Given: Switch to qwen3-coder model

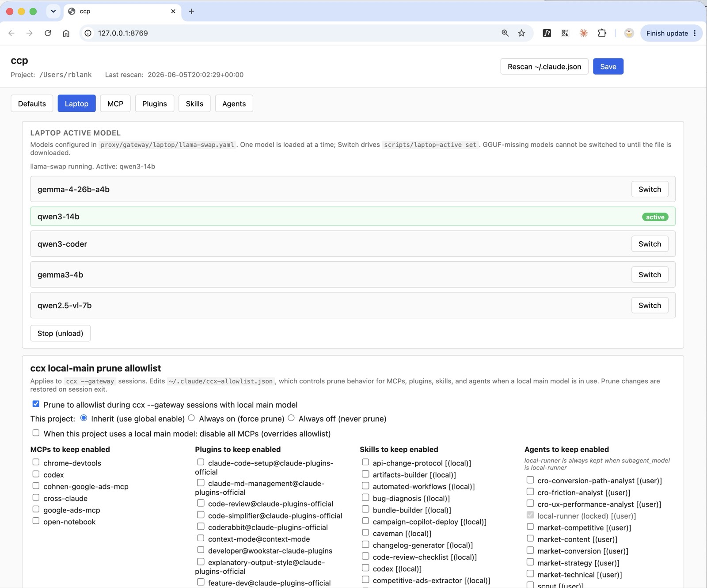Looking at the screenshot, I should coord(650,244).
